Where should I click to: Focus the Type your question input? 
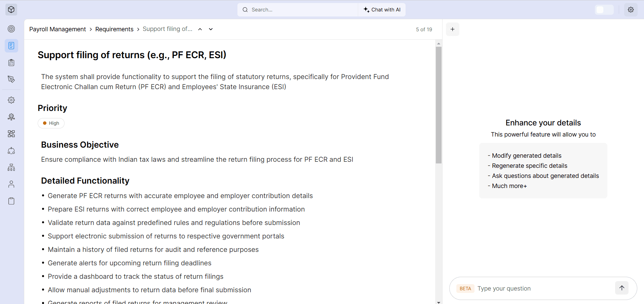pyautogui.click(x=543, y=289)
